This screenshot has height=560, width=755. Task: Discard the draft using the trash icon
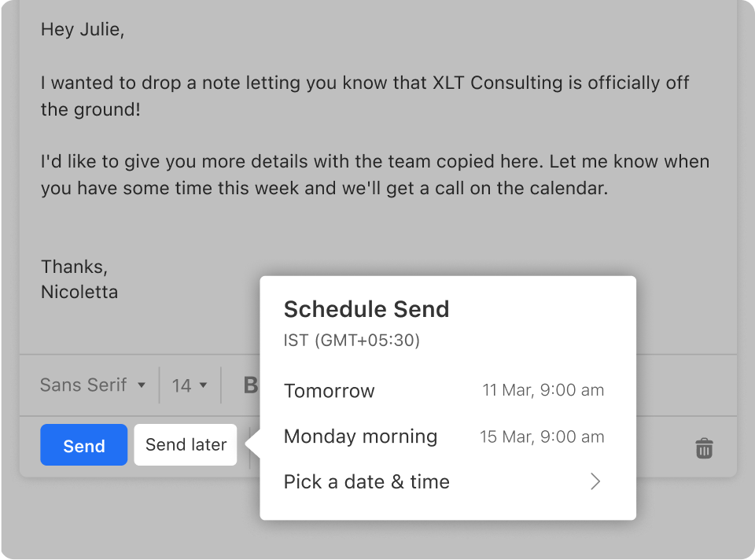704,448
